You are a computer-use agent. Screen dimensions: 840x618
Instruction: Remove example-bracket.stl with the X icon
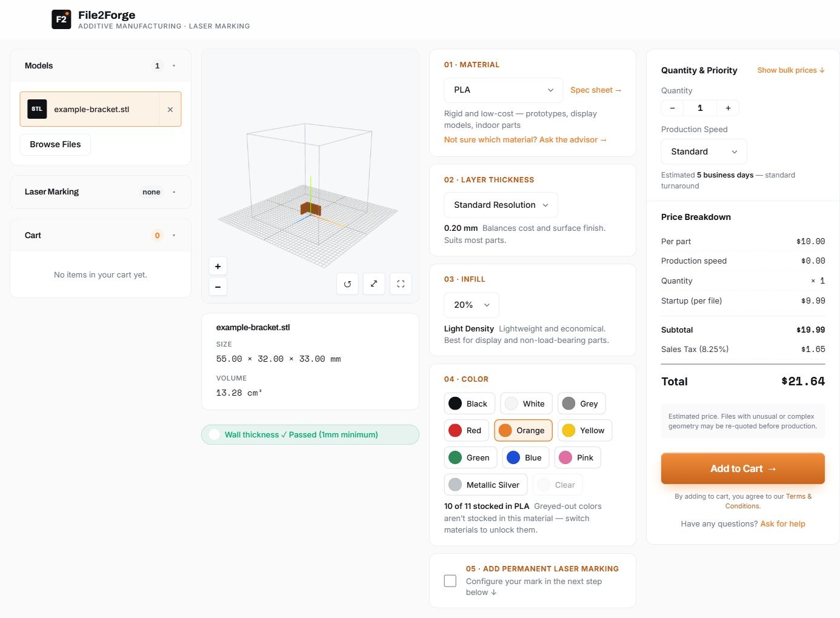click(x=170, y=110)
